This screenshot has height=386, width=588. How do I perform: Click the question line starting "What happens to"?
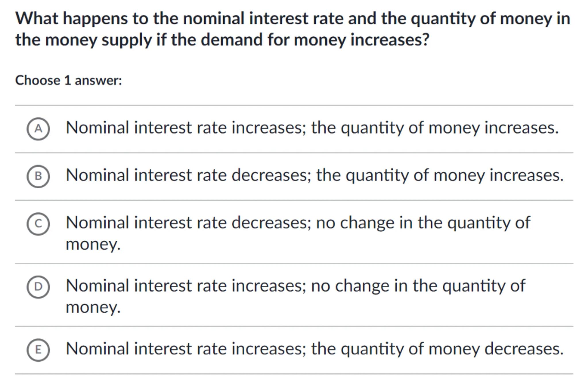[293, 18]
